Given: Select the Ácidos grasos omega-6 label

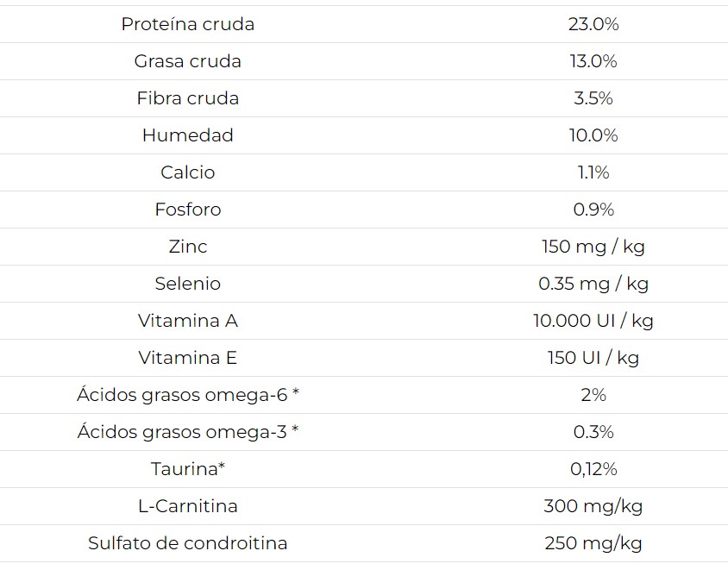Looking at the screenshot, I should coord(188,395).
